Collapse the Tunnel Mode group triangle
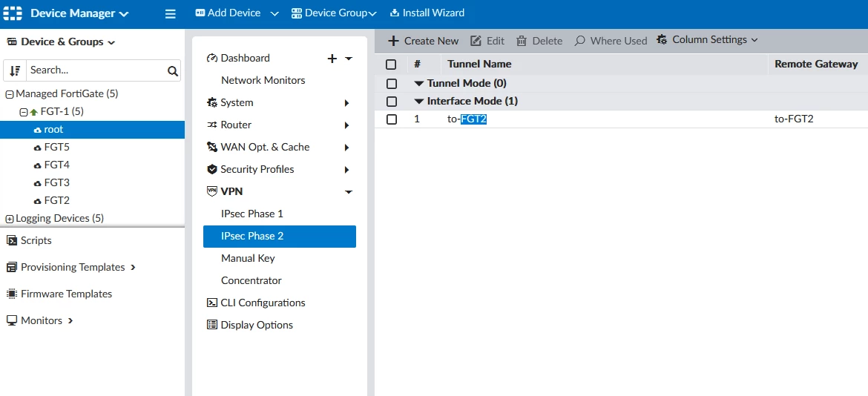 [x=419, y=84]
